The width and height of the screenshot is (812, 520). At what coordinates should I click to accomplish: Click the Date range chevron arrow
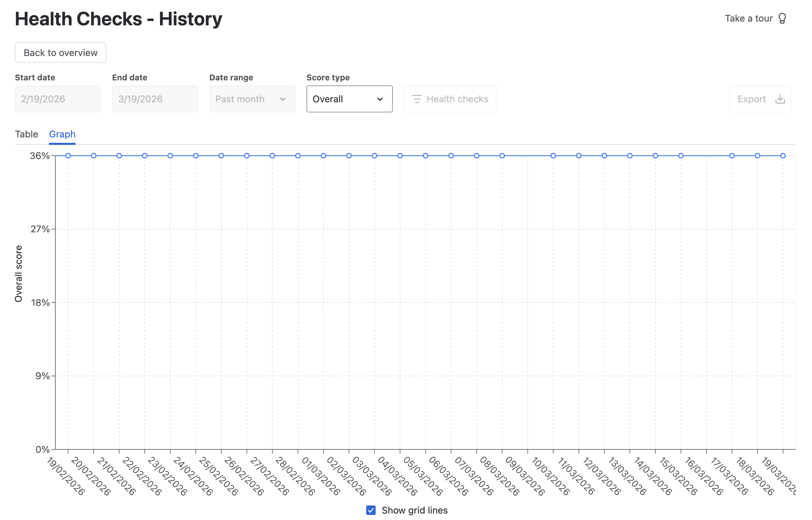[283, 99]
